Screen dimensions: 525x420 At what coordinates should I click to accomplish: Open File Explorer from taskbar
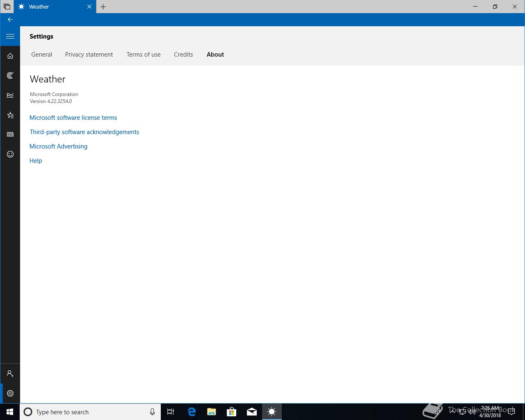click(x=212, y=412)
